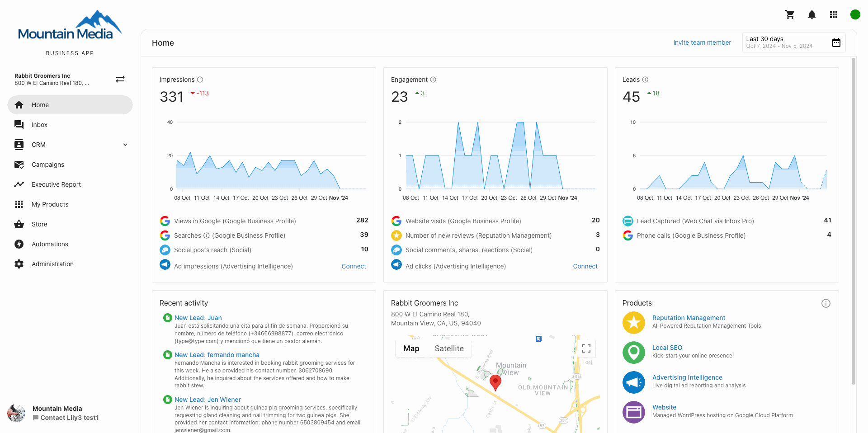Click the Leads info icon
The width and height of the screenshot is (868, 433).
coord(645,80)
